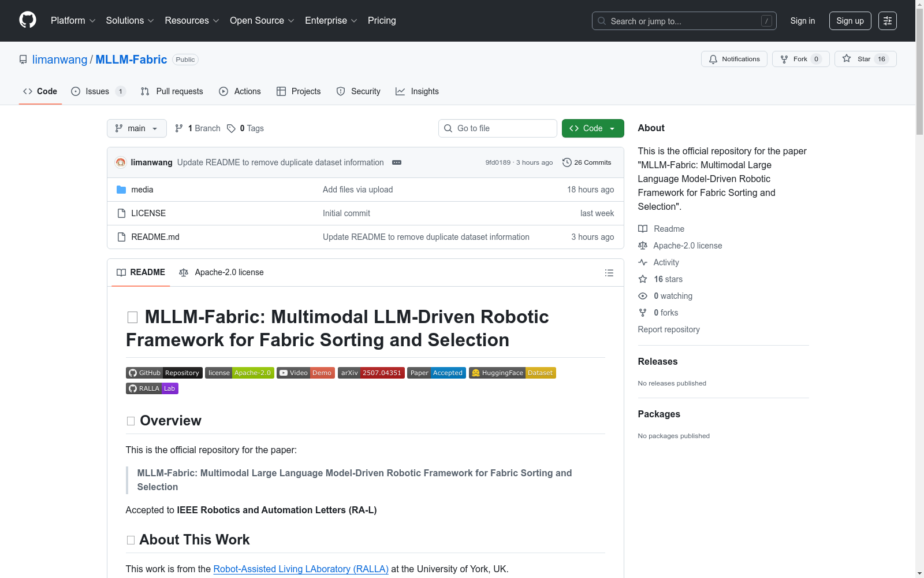
Task: Click the commit details ellipsis icon
Action: coord(397,162)
